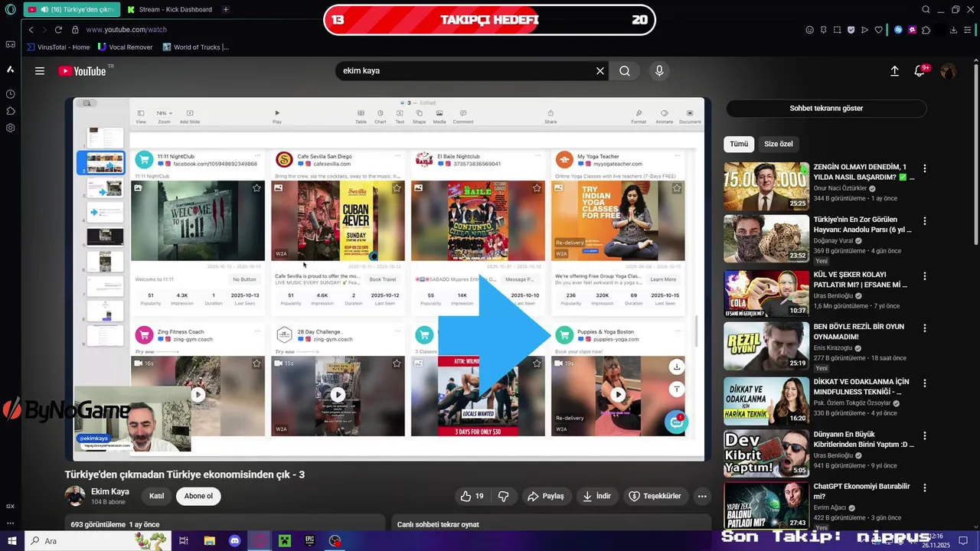
Task: Click Sohbet tekrarını göster button
Action: pos(826,108)
